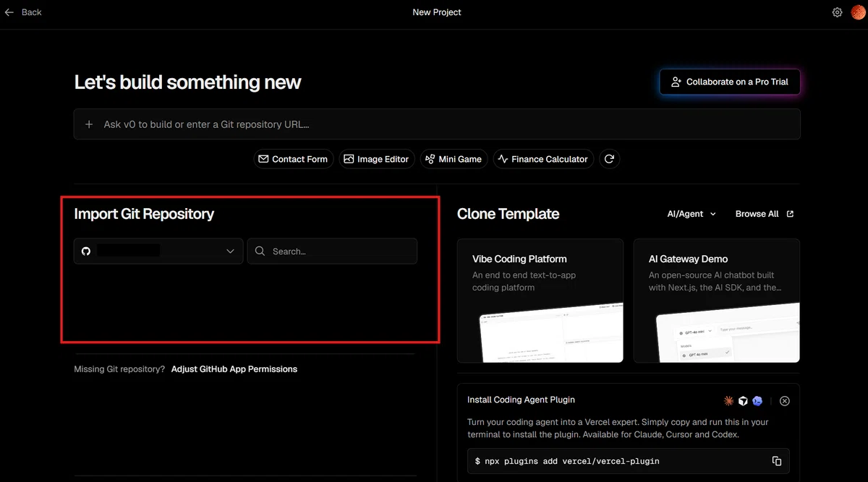Image resolution: width=868 pixels, height=482 pixels.
Task: Click Collaborate on a Pro Trial
Action: pyautogui.click(x=730, y=82)
